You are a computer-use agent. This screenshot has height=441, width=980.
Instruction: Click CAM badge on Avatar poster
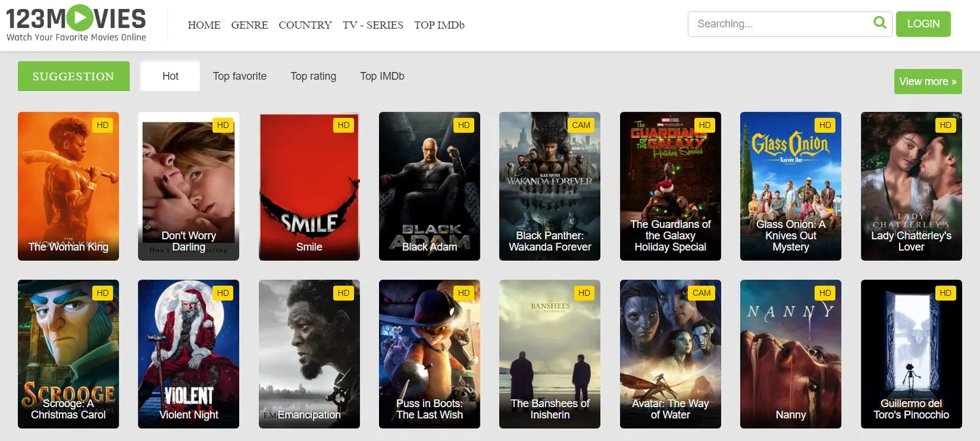701,293
